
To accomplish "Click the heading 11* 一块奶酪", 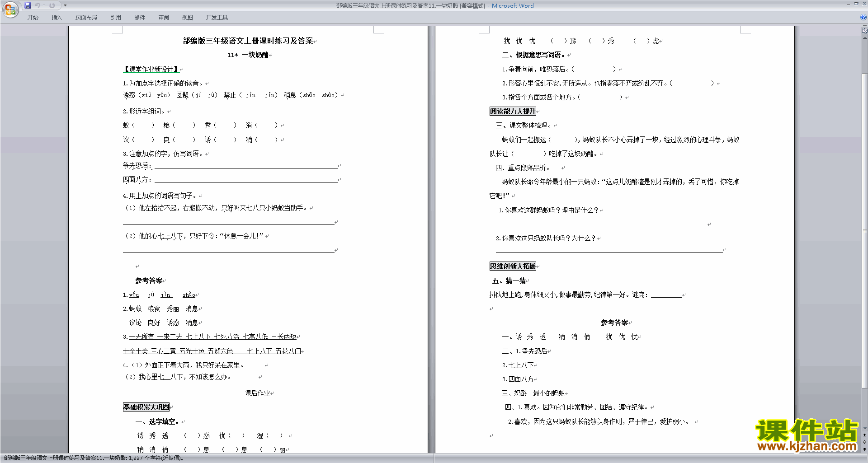I will coord(248,55).
